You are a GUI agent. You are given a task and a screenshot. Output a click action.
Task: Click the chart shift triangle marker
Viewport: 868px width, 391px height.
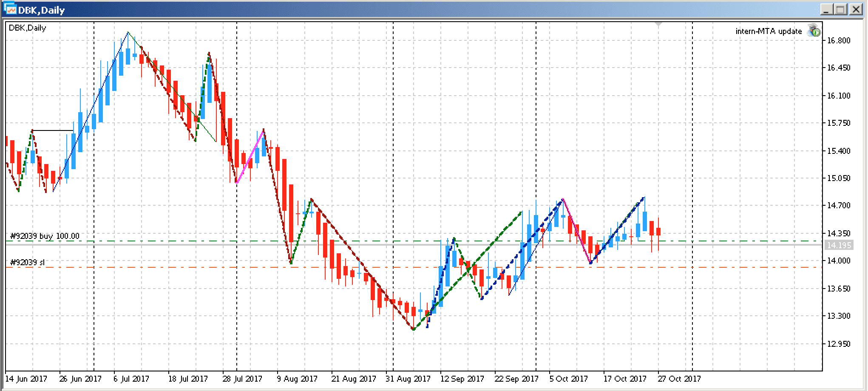(658, 25)
